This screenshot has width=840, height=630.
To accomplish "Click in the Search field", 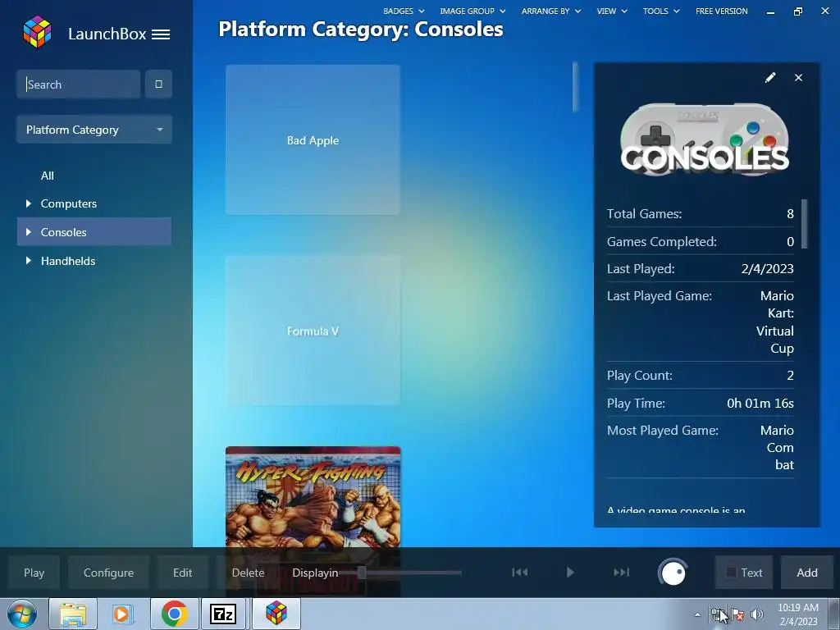I will tap(78, 84).
